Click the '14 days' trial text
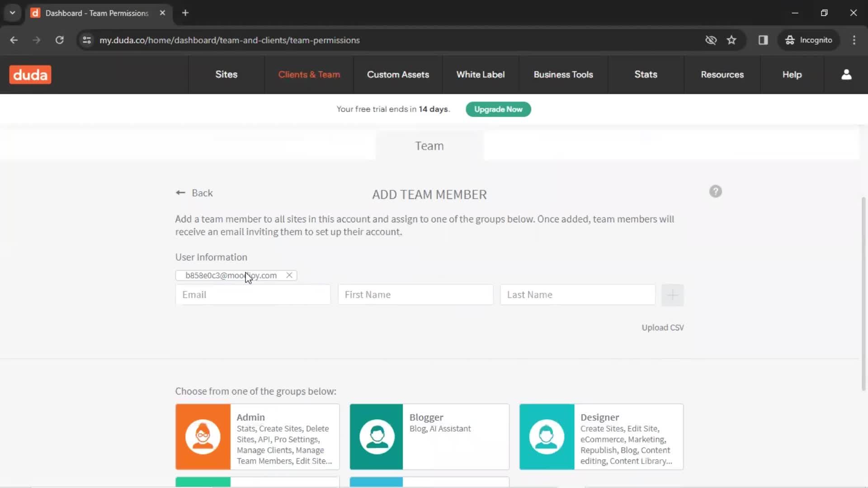 coord(434,109)
